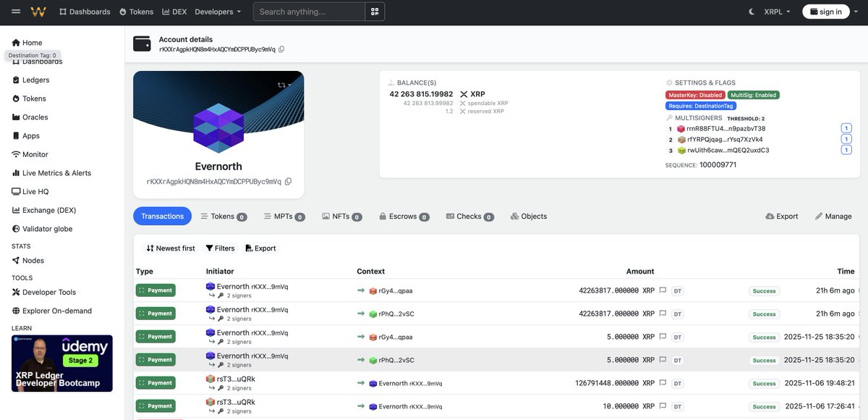Open the Udemy XRP Ledger Bootcamp banner
The image size is (868, 420).
pyautogui.click(x=62, y=363)
